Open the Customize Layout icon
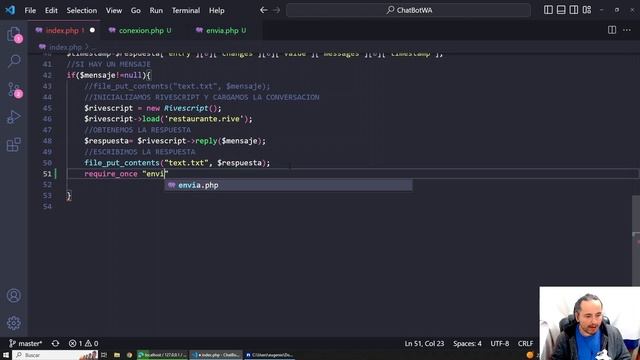This screenshot has width=640, height=360. pos(587,10)
